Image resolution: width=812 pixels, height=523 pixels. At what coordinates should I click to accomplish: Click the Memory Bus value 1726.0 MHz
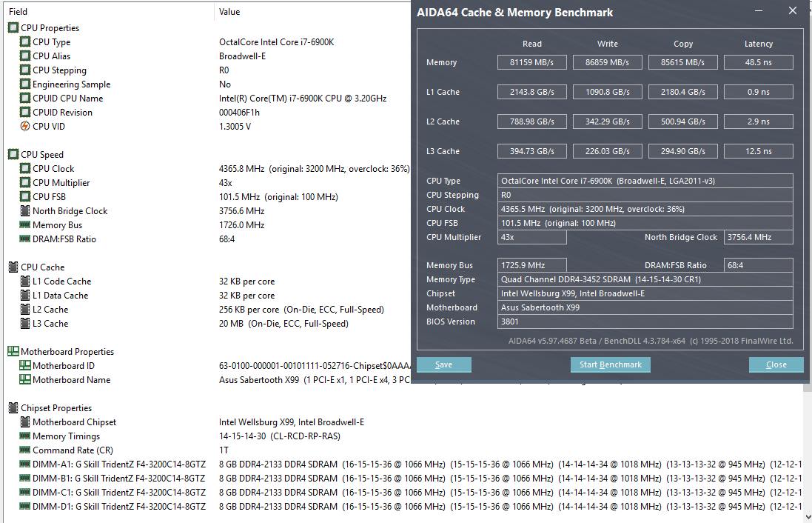pyautogui.click(x=242, y=225)
